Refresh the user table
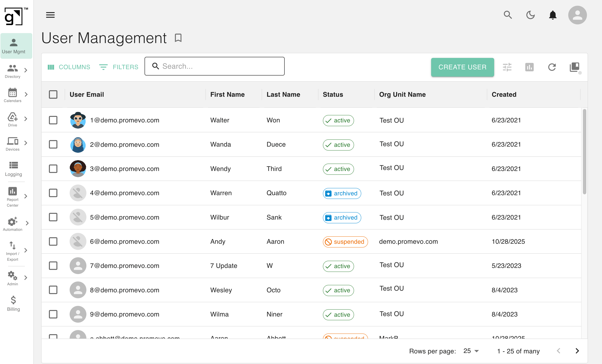The image size is (602, 364). coord(552,67)
